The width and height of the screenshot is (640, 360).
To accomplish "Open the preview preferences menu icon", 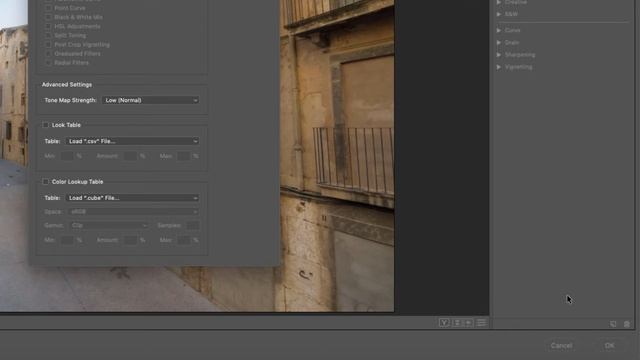I will tap(481, 323).
